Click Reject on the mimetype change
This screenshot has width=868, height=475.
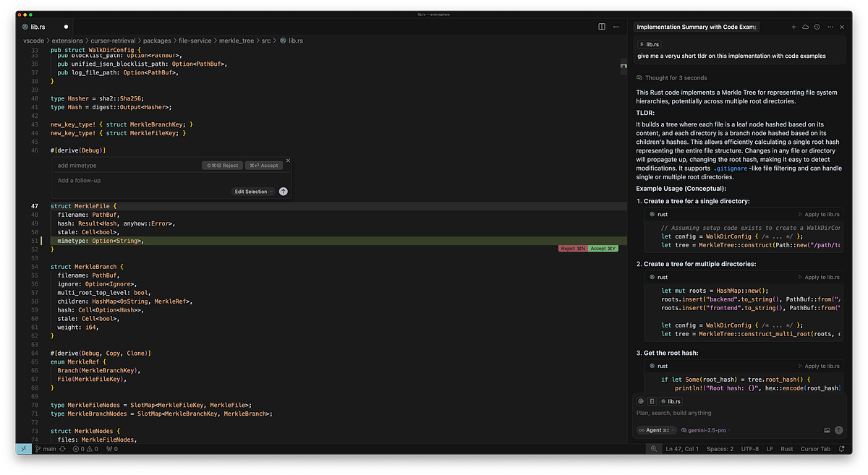[x=572, y=247]
